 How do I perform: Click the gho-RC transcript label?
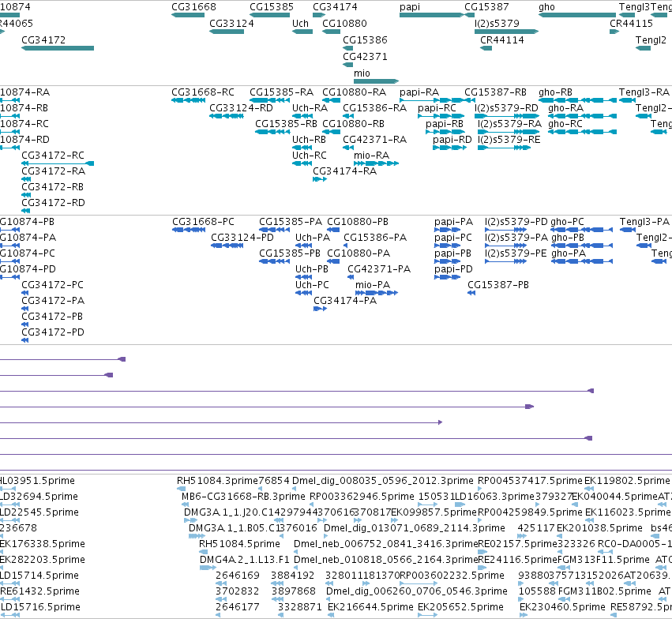(565, 124)
